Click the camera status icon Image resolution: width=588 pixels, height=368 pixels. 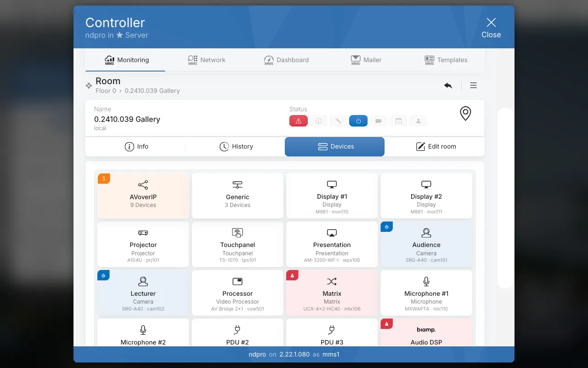(379, 121)
